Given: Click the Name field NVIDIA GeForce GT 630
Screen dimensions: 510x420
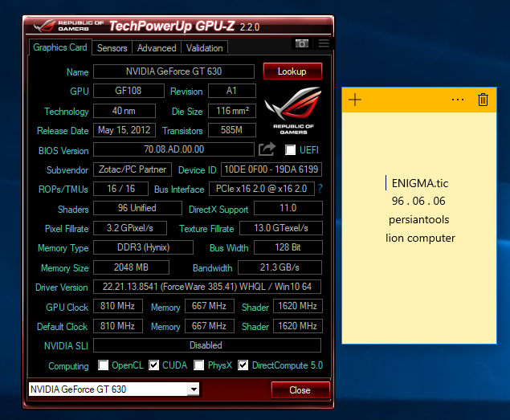Looking at the screenshot, I should 173,71.
